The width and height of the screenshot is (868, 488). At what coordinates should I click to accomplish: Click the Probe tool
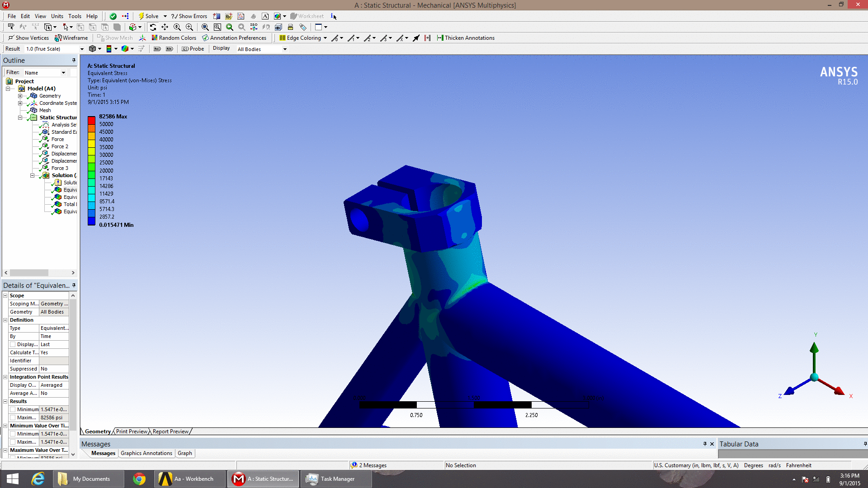pos(193,49)
